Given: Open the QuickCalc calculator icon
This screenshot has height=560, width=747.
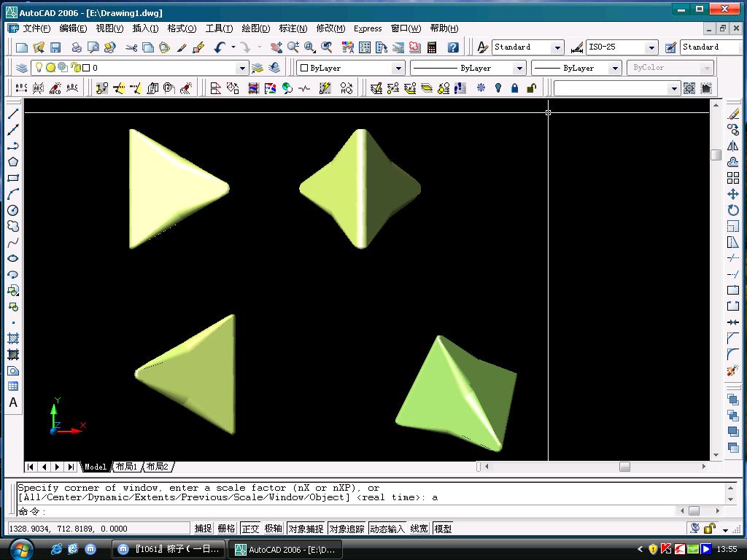Looking at the screenshot, I should click(x=432, y=47).
